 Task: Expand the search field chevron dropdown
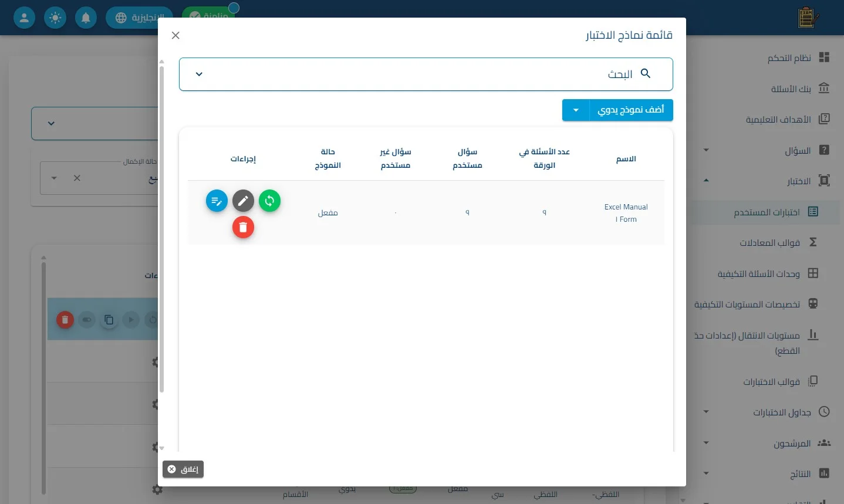199,74
